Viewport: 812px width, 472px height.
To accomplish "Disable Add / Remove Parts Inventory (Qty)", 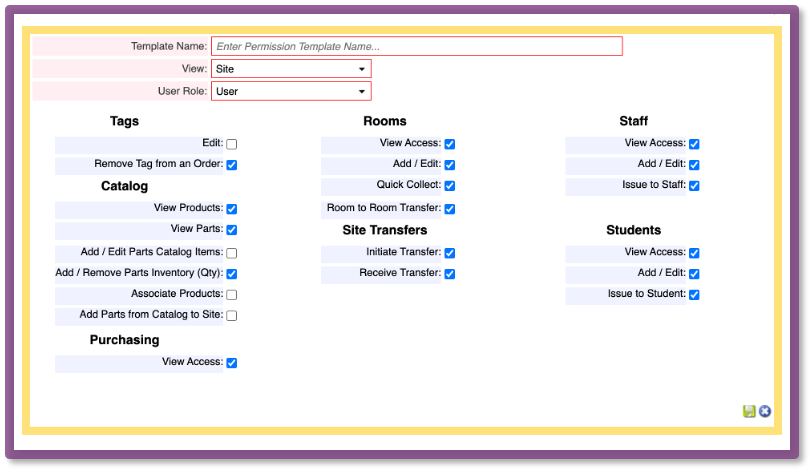I will [x=232, y=274].
